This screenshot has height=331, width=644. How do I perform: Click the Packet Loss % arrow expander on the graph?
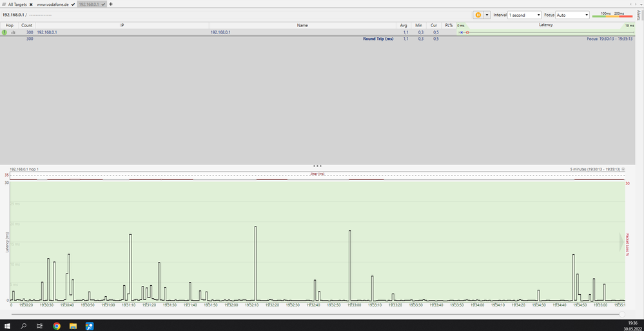621,243
